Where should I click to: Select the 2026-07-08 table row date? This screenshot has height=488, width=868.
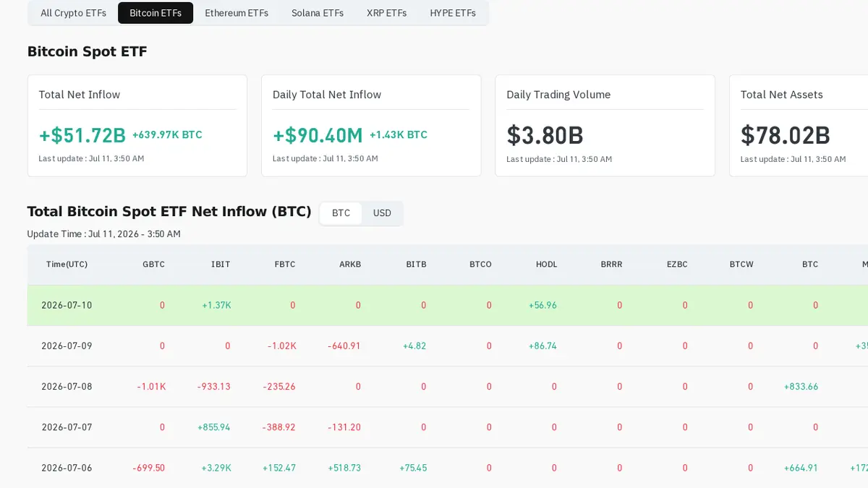67,387
